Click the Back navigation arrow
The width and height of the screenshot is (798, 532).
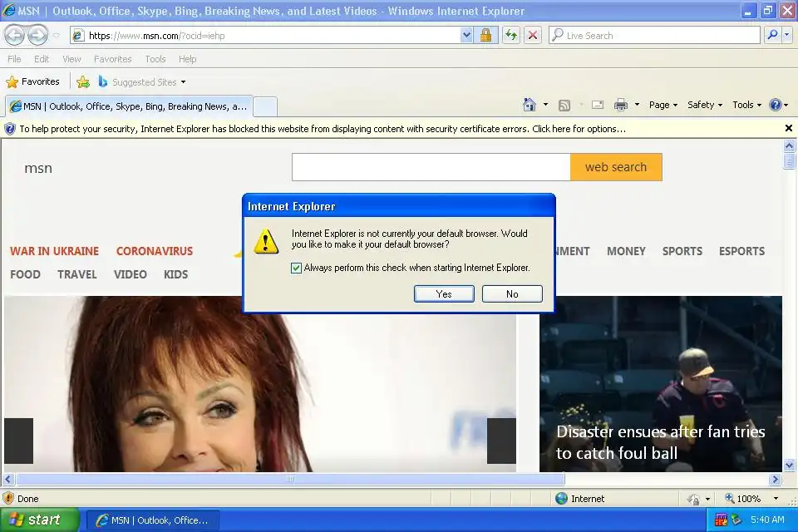(15, 35)
